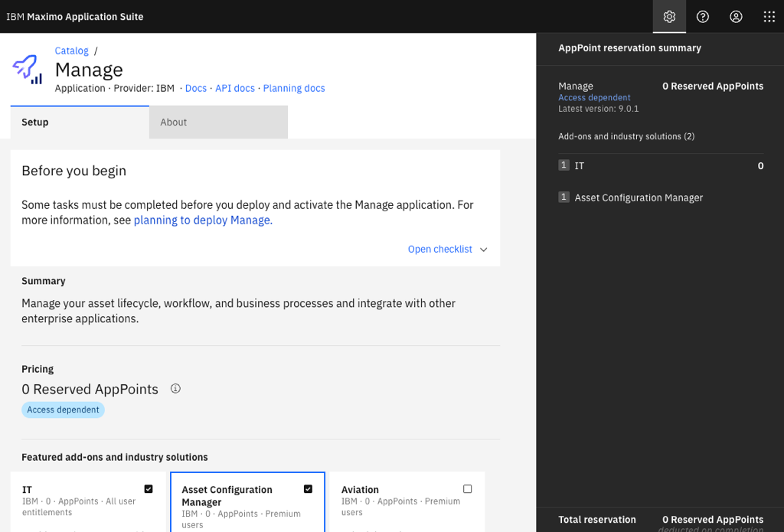
Task: Click the info icon beside Reserved AppPoints
Action: [175, 389]
